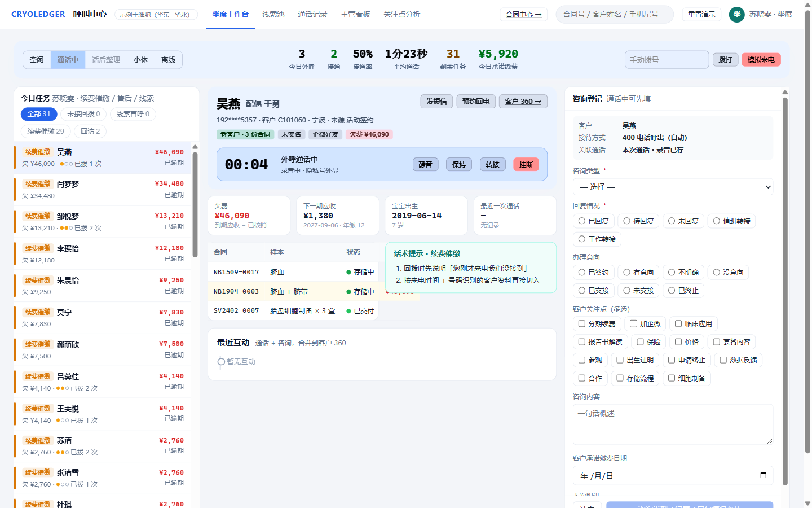Open the calendar picker icon for 客户承诺缴费日期
The width and height of the screenshot is (812, 508).
pyautogui.click(x=763, y=475)
